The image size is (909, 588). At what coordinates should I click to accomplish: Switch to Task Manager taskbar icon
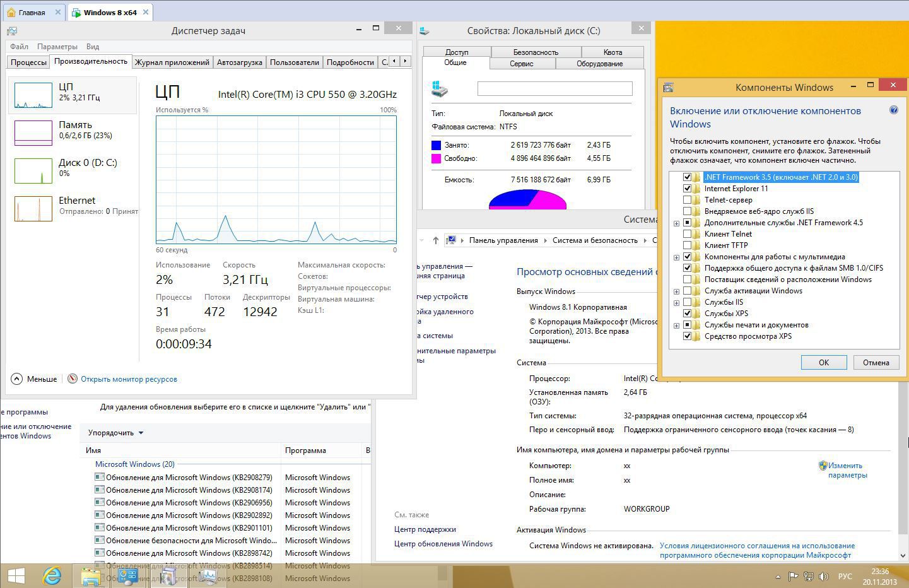click(x=207, y=576)
